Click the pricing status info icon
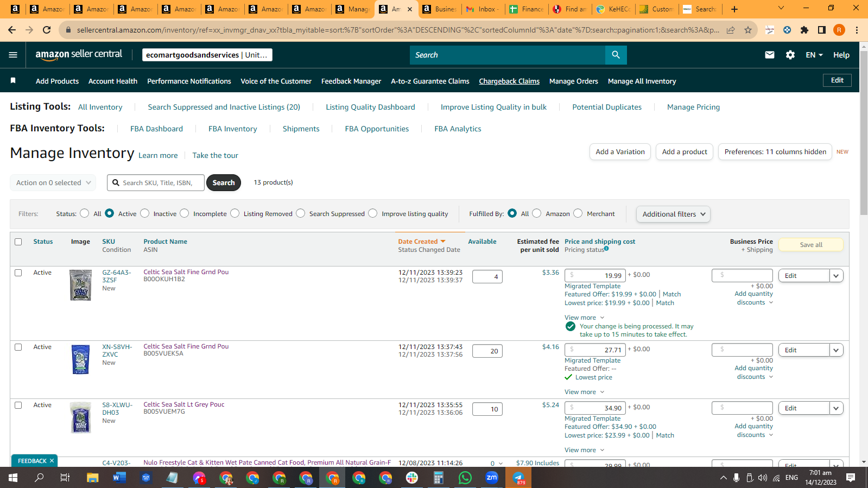Image resolution: width=868 pixels, height=488 pixels. (606, 249)
